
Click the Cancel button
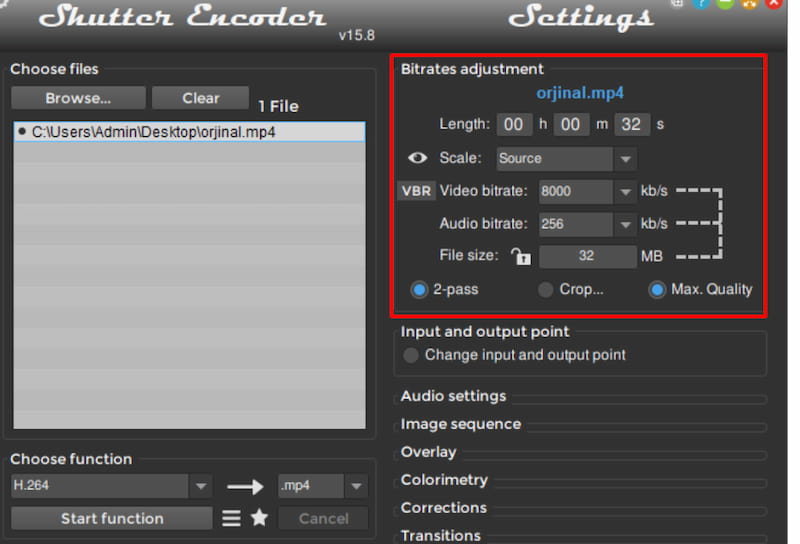tap(323, 518)
